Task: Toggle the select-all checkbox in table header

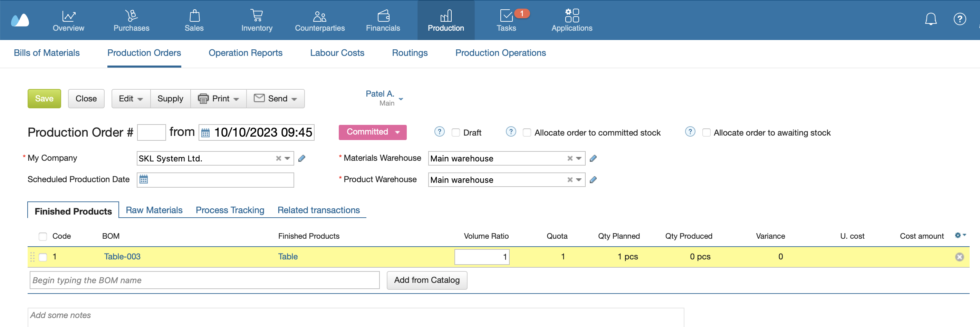Action: [x=43, y=237]
